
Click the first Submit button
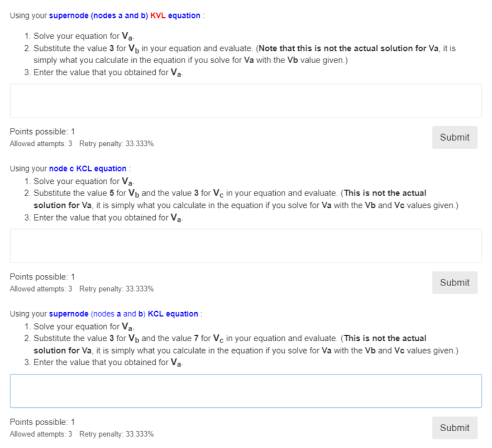click(455, 137)
